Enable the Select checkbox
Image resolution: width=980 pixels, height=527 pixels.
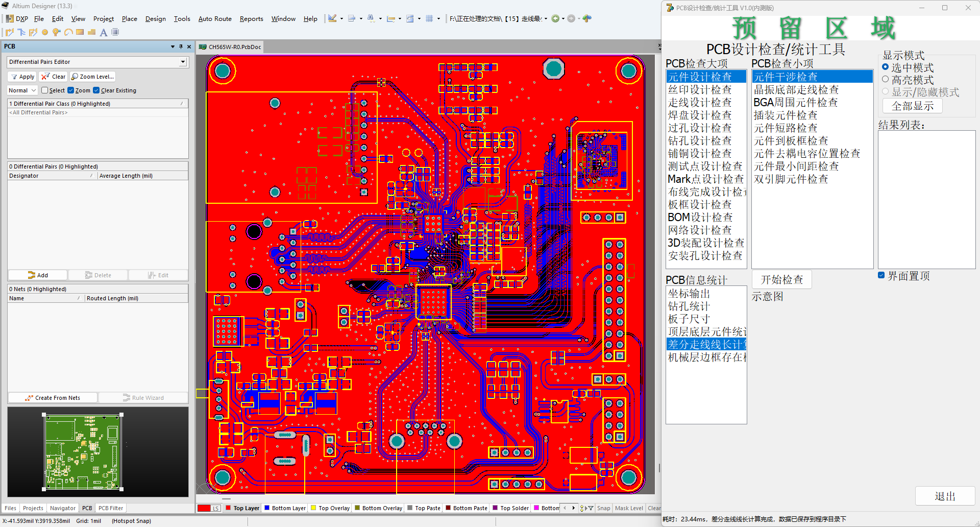pos(44,90)
